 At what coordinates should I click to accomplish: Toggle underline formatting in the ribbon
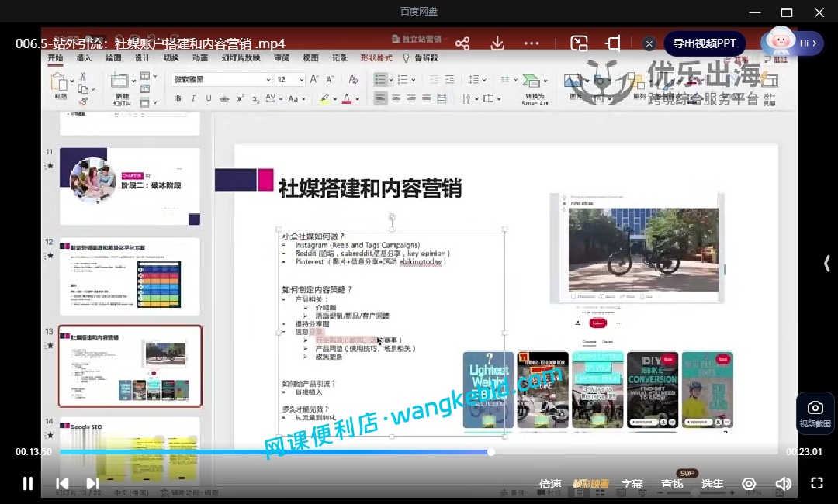pos(209,98)
